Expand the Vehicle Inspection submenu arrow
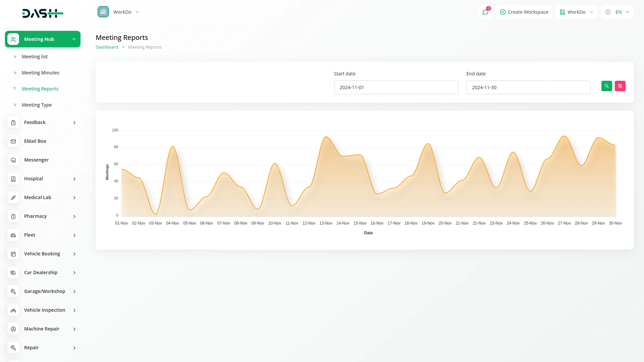 [x=74, y=310]
